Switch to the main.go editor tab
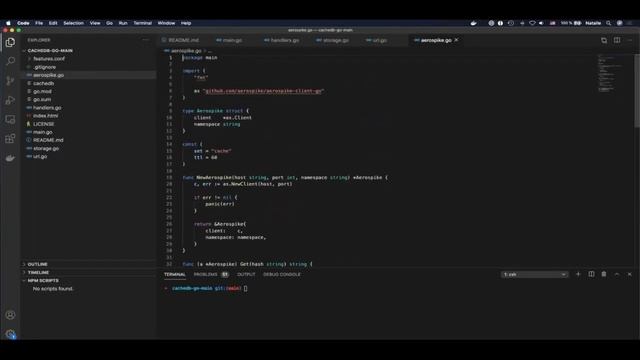The width and height of the screenshot is (640, 360). [233, 40]
